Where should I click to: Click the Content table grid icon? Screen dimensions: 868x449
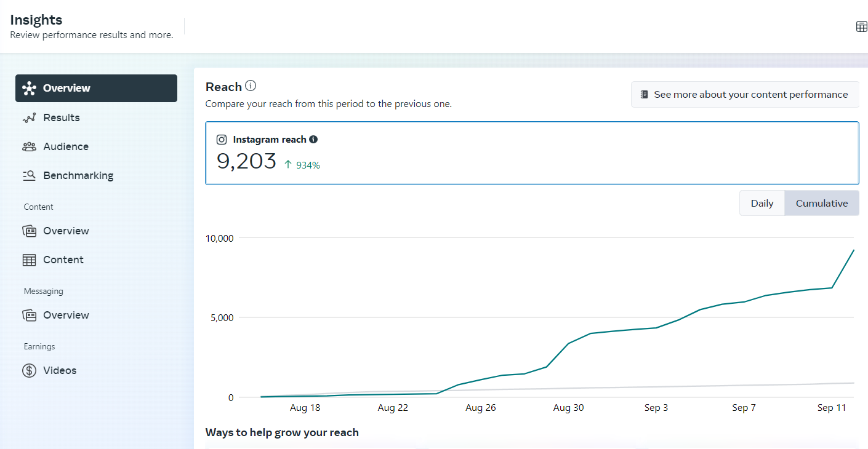point(29,260)
